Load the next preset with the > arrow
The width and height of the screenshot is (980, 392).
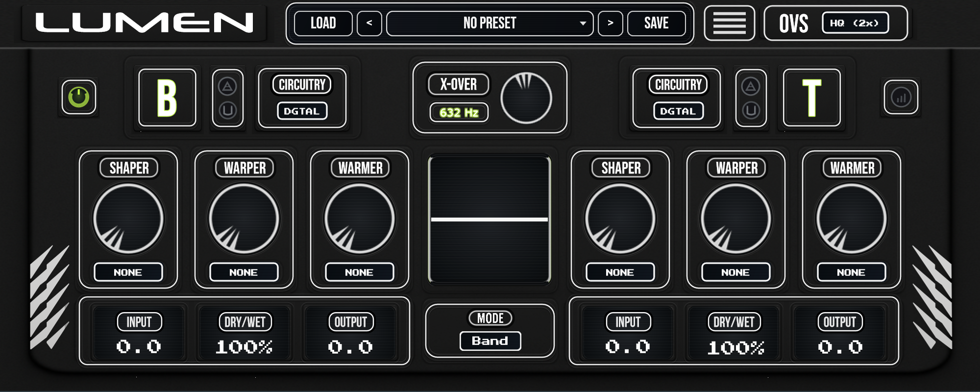(x=611, y=23)
